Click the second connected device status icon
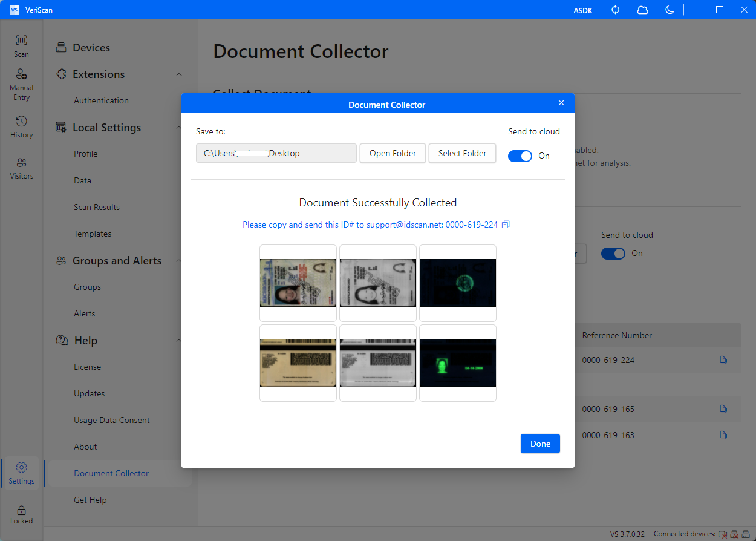Viewport: 756px width, 541px height. click(734, 534)
